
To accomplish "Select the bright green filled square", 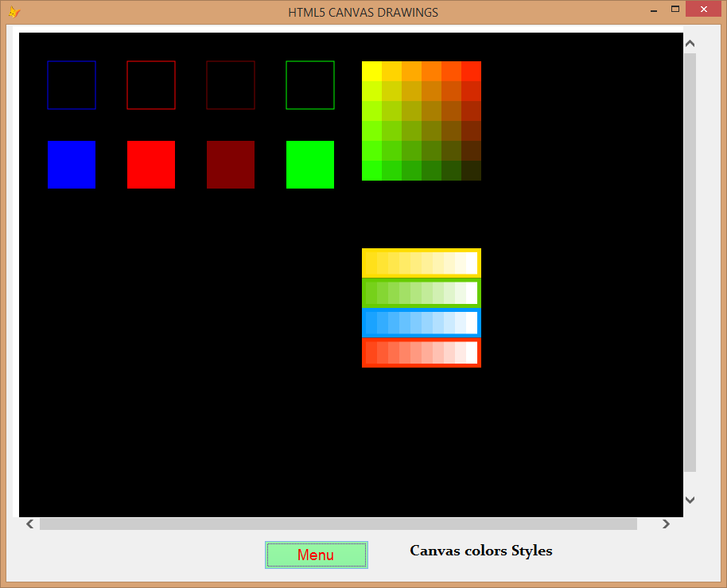I will (310, 165).
